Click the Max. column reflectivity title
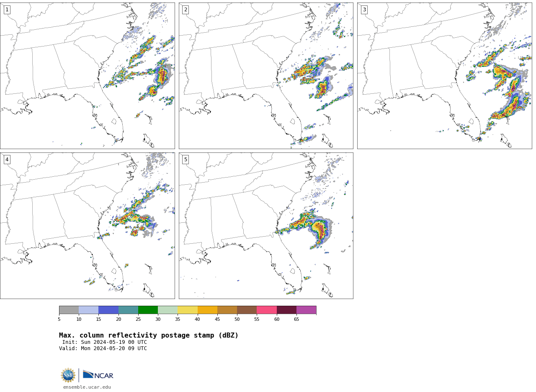Image resolution: width=536 pixels, height=392 pixels. click(x=149, y=335)
